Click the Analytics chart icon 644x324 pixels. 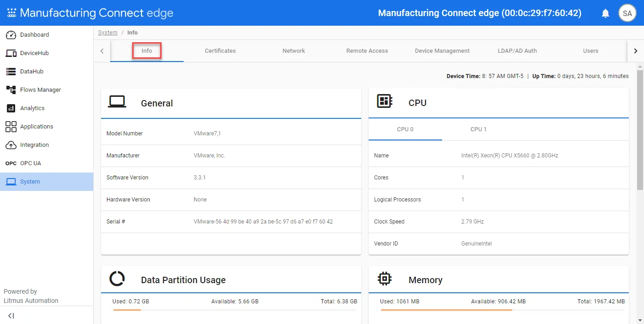pos(11,108)
